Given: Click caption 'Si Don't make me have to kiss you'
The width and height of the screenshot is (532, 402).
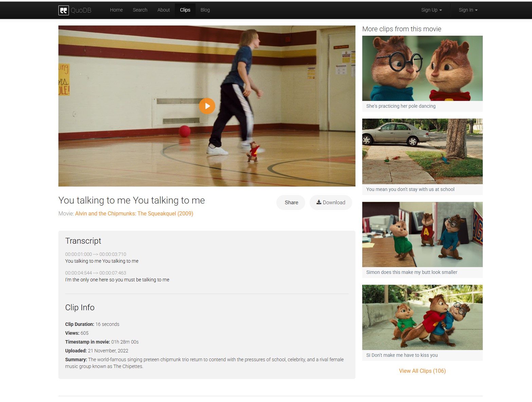Looking at the screenshot, I should 402,355.
